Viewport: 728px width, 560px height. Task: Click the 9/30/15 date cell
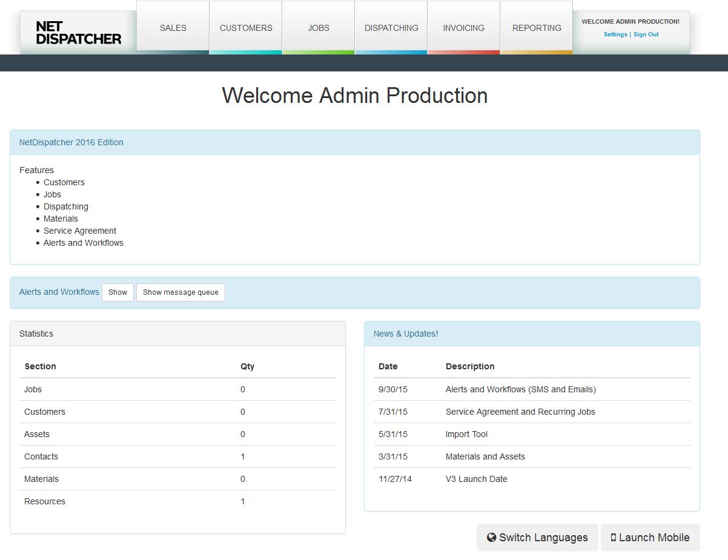[x=393, y=389]
